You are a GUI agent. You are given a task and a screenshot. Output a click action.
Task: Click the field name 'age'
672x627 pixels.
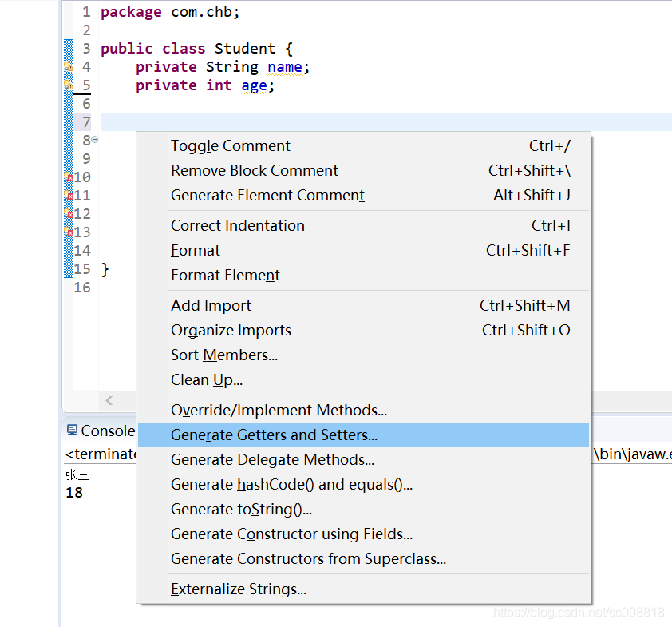coord(254,86)
